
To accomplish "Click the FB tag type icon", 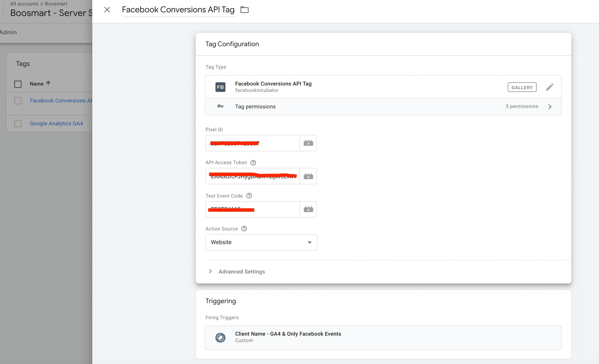I will tap(220, 87).
